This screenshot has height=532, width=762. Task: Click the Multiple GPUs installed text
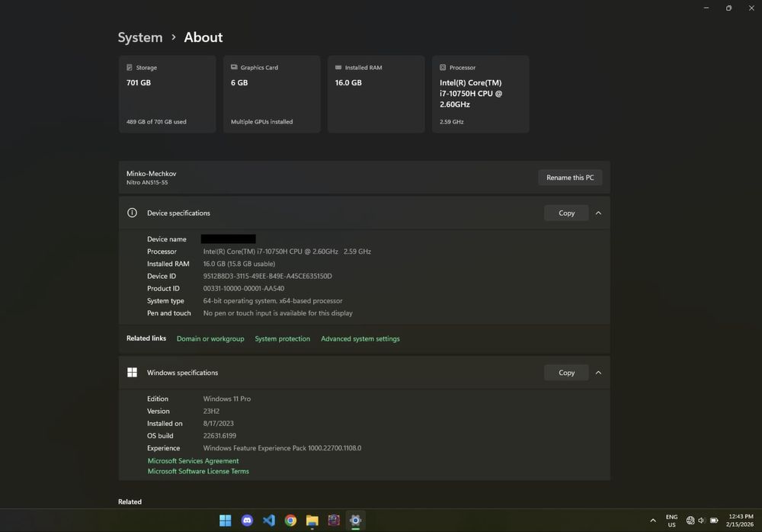(261, 122)
